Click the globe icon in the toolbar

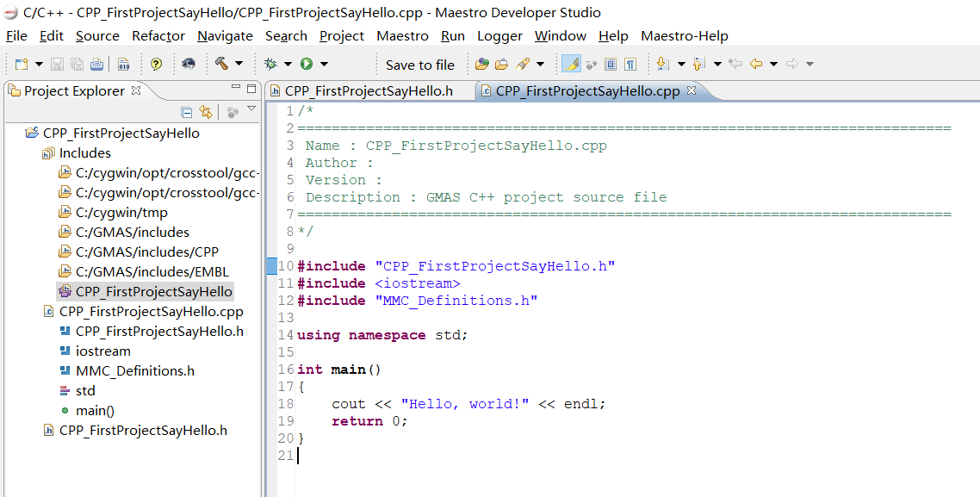[188, 64]
